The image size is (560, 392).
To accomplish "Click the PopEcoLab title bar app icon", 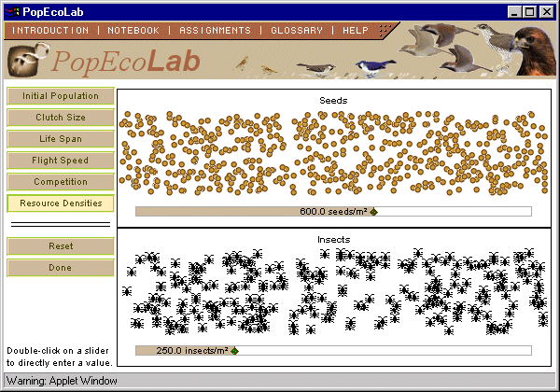I will point(12,12).
